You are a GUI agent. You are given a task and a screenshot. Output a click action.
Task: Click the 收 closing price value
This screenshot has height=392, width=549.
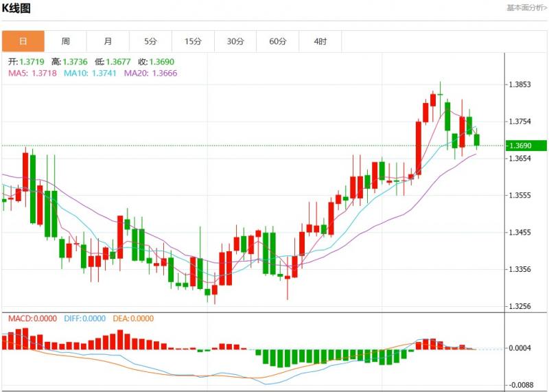point(161,61)
